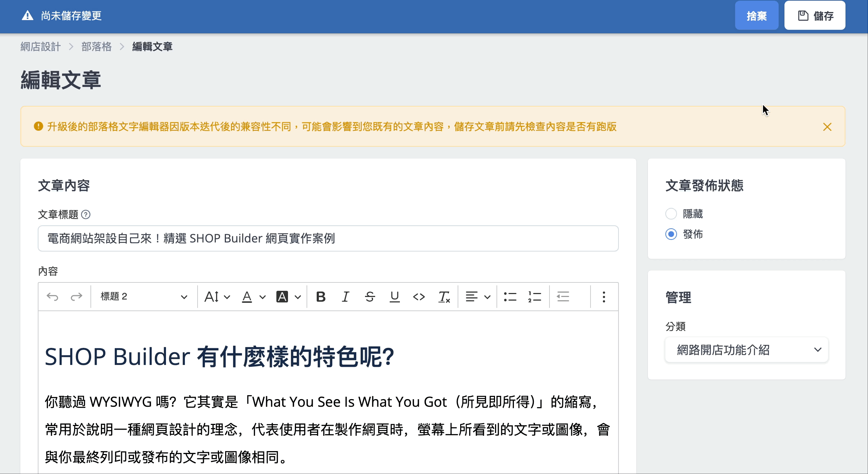The image size is (868, 474).
Task: Select the 發佈 radio button
Action: click(x=671, y=234)
